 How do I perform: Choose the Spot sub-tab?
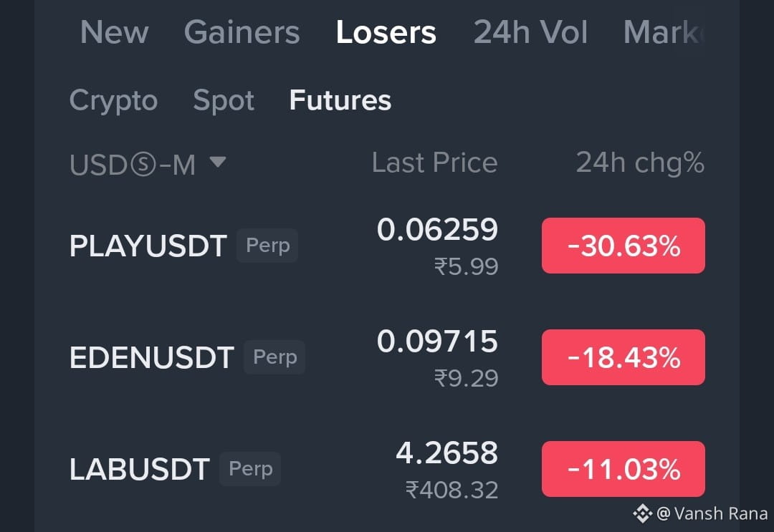(224, 101)
